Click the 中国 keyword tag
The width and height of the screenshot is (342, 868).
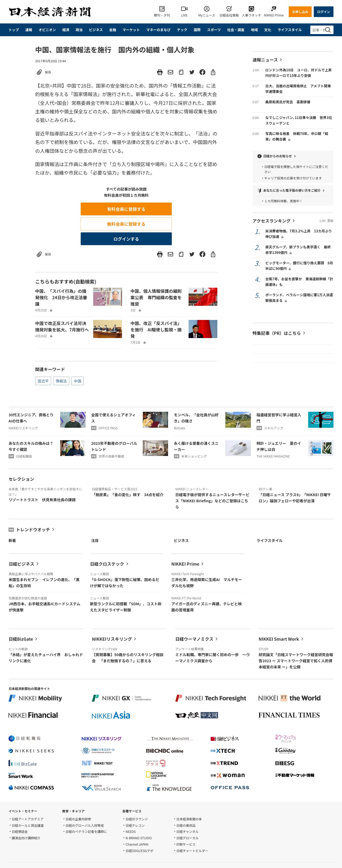[78, 381]
